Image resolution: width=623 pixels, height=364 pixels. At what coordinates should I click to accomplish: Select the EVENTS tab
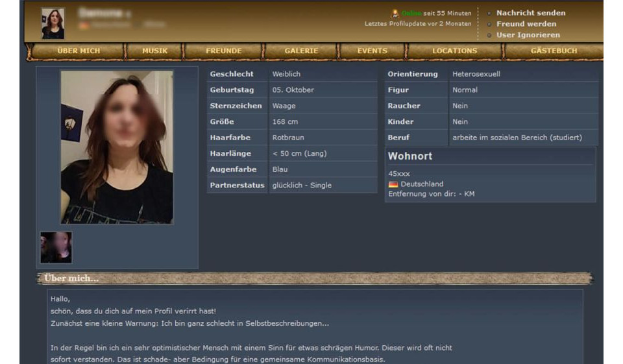373,51
